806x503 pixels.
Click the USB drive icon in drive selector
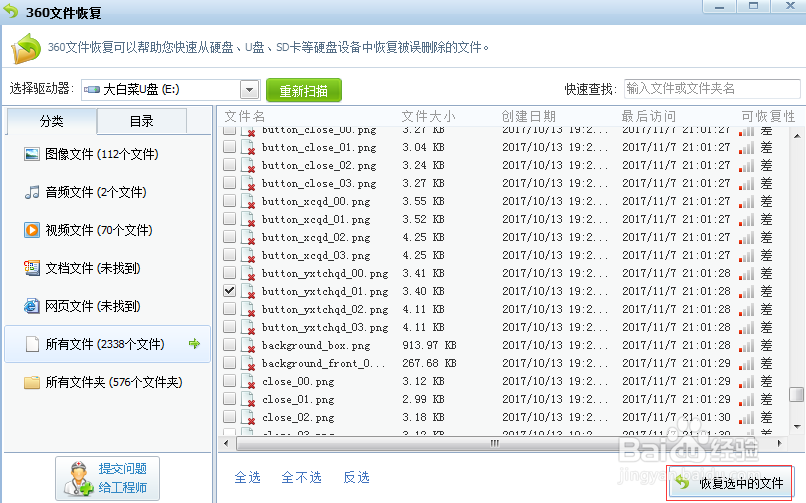[x=92, y=89]
